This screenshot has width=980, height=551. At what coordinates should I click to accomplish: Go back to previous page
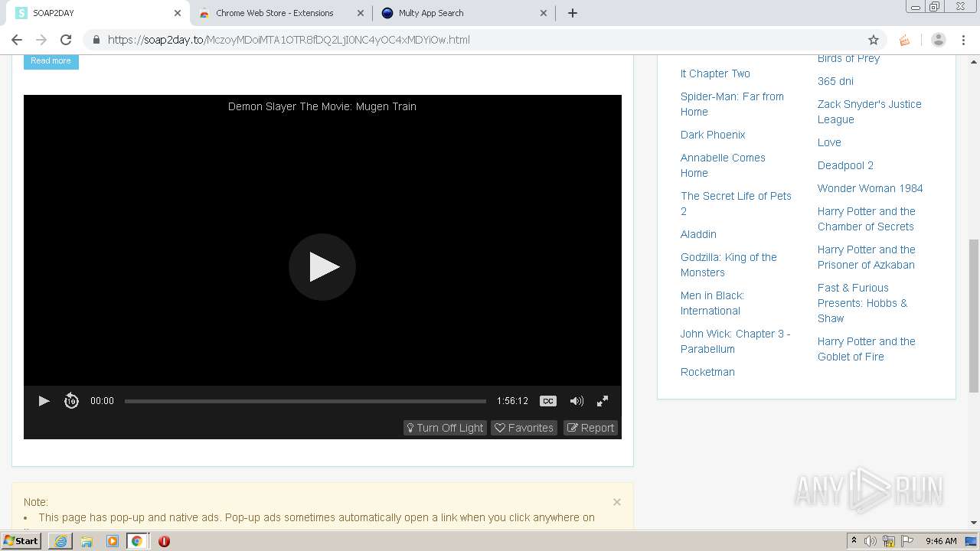17,40
